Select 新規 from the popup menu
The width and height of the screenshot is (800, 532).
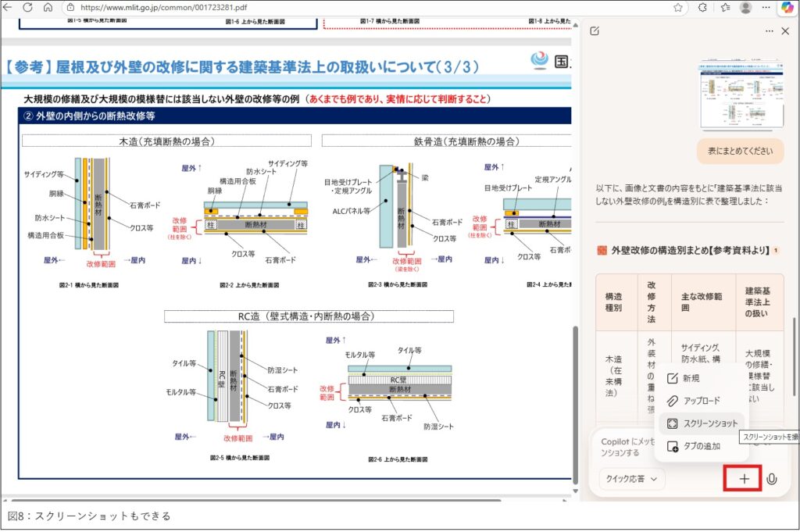pyautogui.click(x=691, y=378)
